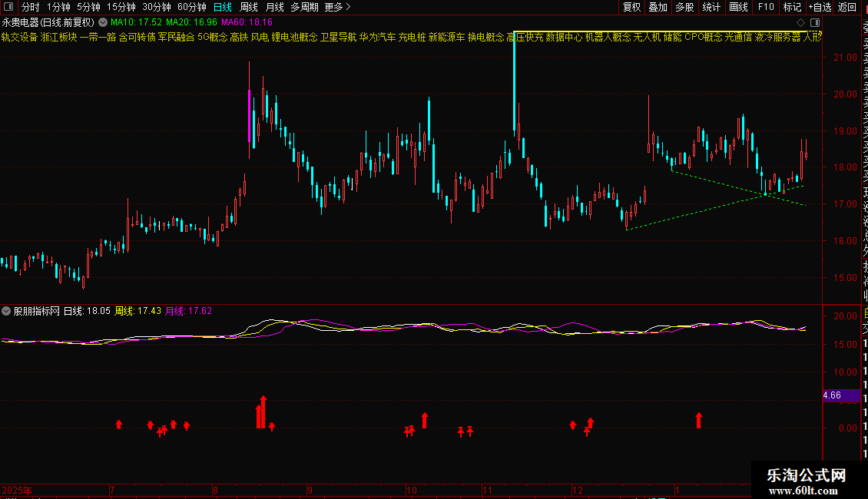Click the 21.00 price axis label
Image resolution: width=868 pixels, height=499 pixels.
pos(846,58)
